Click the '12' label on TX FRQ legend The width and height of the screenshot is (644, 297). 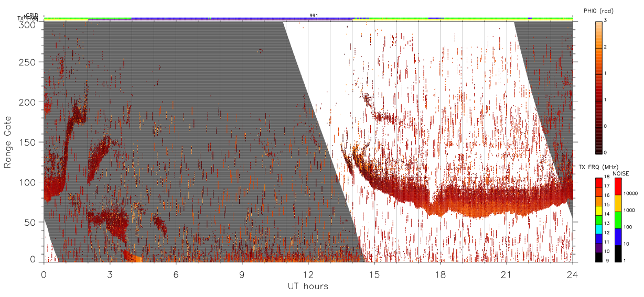coord(607,233)
